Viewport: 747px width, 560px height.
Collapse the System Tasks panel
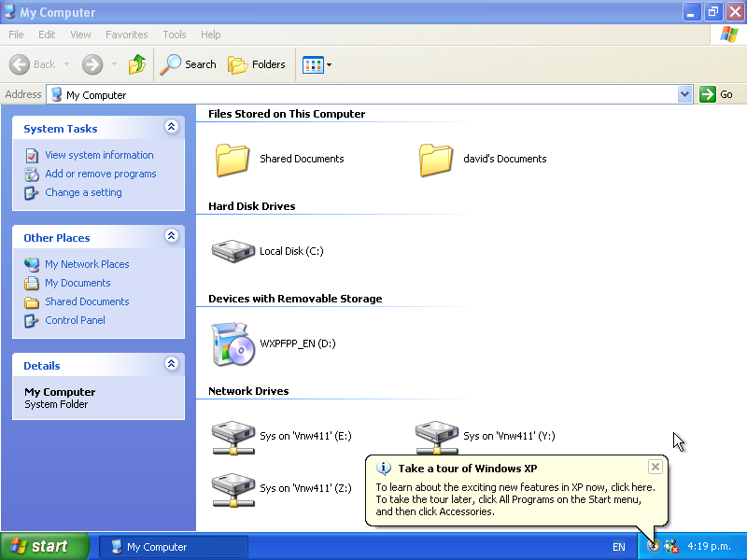[172, 127]
